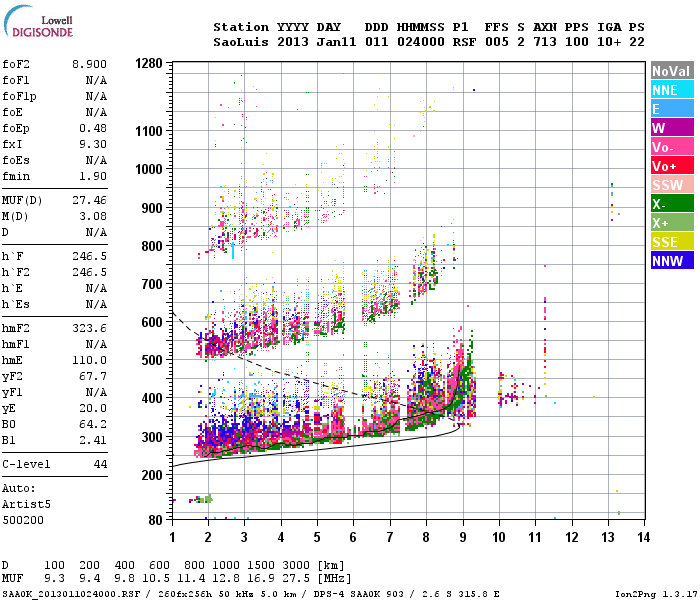Click the DPS-4 SAA0K 903 instrument text
Image resolution: width=700 pixels, height=600 pixels.
point(359,594)
